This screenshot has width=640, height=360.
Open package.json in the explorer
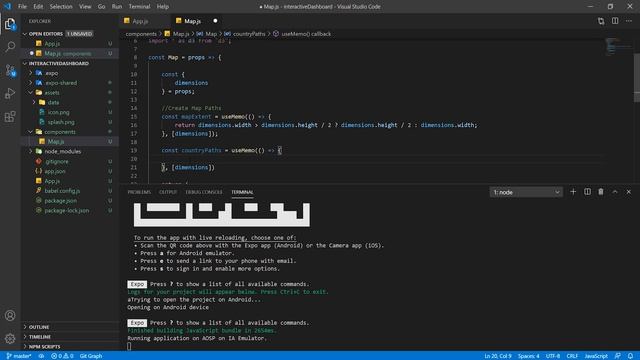coord(60,200)
